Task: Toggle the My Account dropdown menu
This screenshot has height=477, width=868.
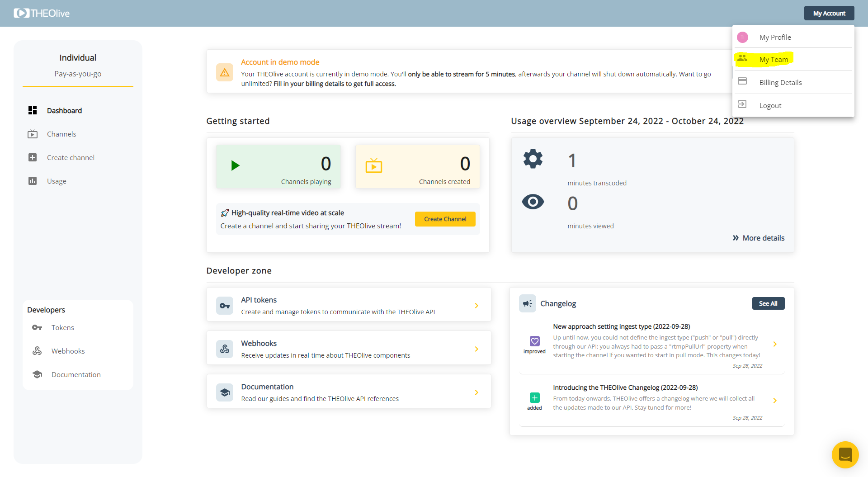Action: pos(829,13)
